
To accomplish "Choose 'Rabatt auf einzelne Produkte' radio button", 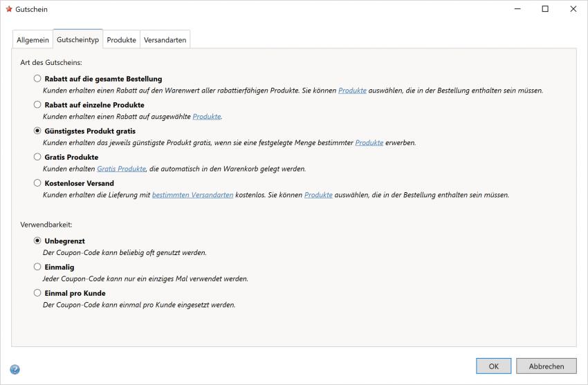I will pyautogui.click(x=37, y=104).
